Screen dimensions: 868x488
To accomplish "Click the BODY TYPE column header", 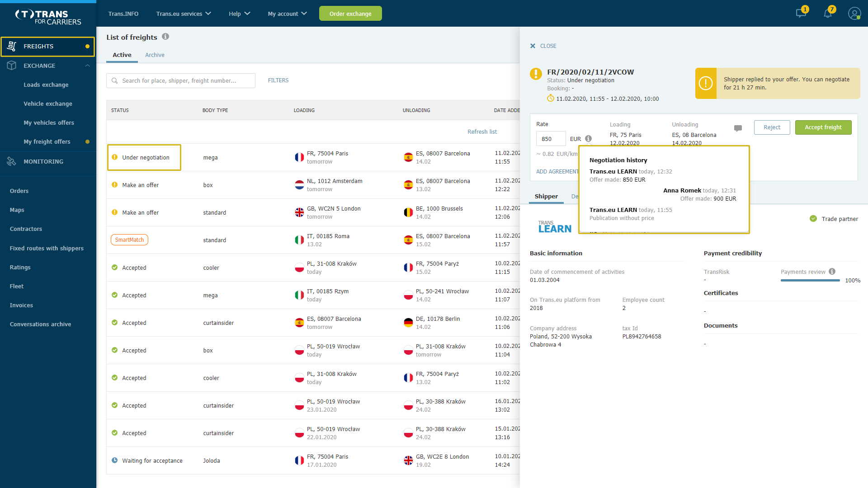I will (215, 110).
